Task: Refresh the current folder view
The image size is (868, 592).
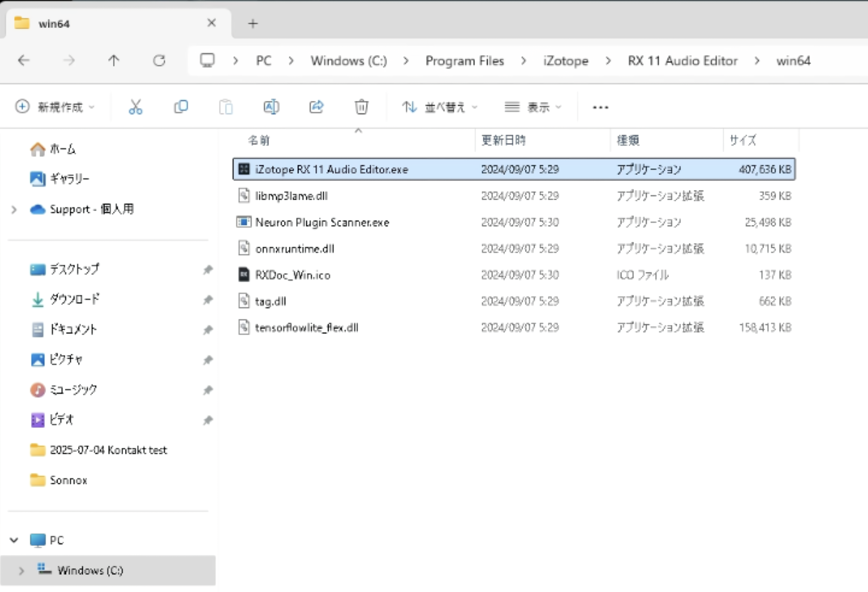Action: (x=159, y=60)
